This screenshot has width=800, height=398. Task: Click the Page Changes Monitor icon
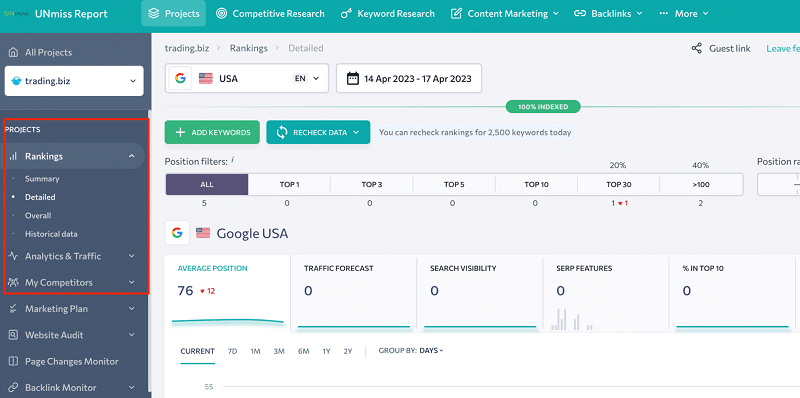coord(14,361)
